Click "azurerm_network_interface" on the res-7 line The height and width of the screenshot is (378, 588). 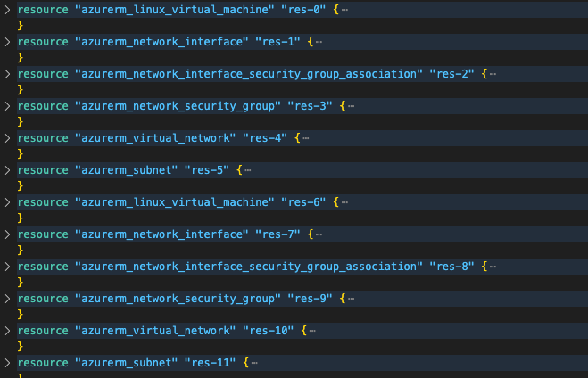coord(161,234)
